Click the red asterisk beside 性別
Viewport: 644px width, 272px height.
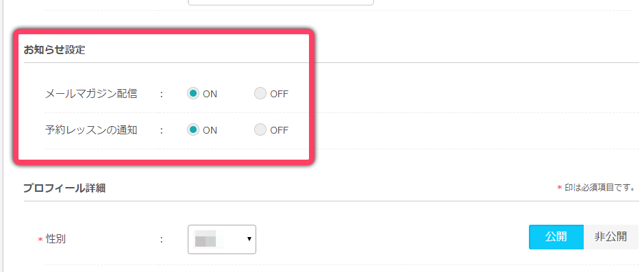(40, 240)
